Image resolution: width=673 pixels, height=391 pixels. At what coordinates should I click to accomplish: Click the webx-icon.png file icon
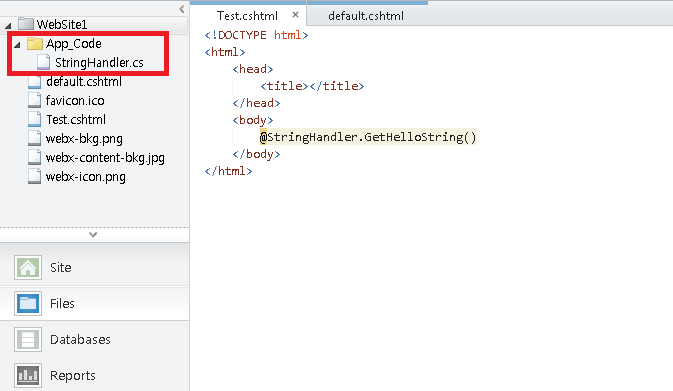tap(34, 176)
